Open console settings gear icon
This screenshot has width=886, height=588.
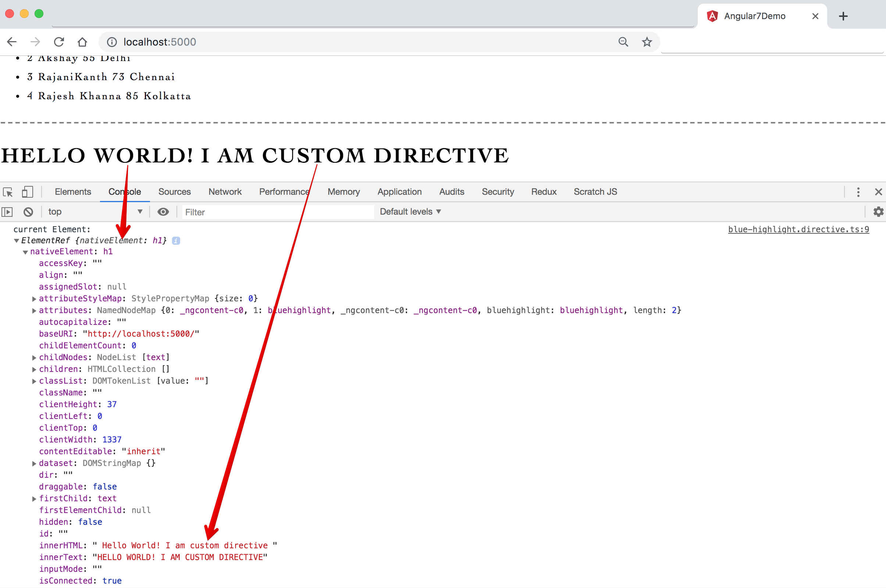click(x=878, y=212)
